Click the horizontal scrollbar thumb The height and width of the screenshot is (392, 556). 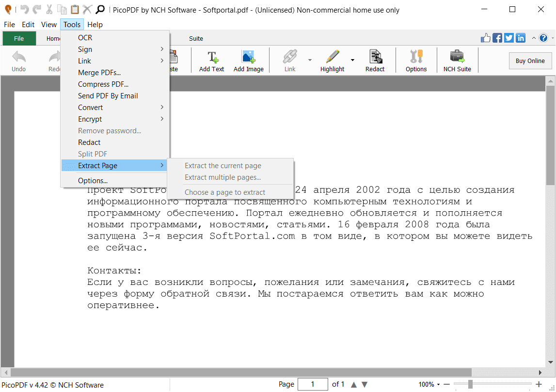[x=241, y=373]
